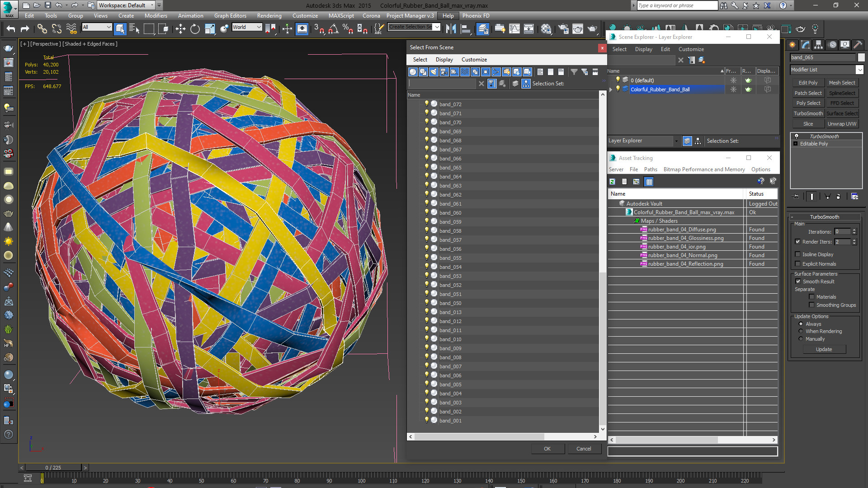Image resolution: width=868 pixels, height=488 pixels.
Task: Select the Manually update option
Action: tap(801, 339)
